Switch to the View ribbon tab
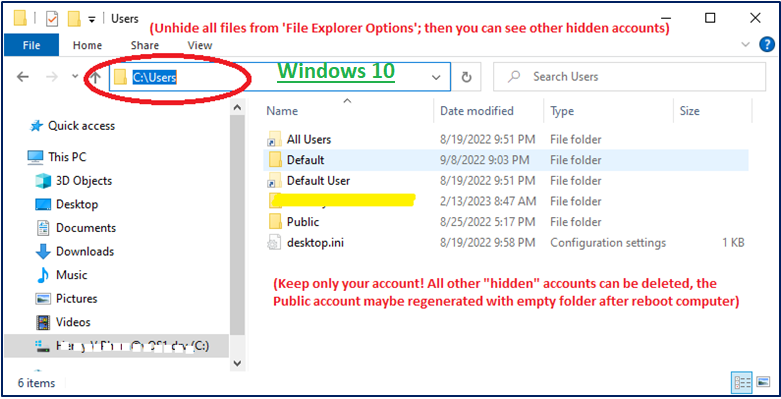Viewport: 781px width, 399px height. pos(200,45)
